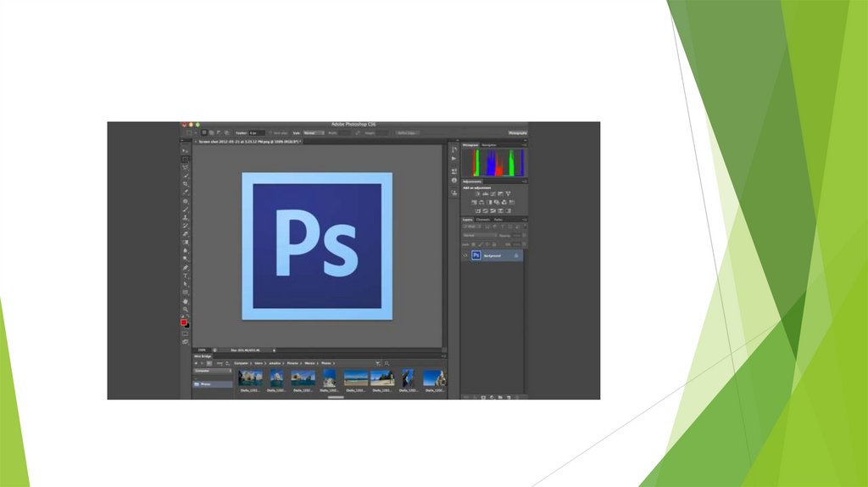Select the Crop tool

pos(186,184)
